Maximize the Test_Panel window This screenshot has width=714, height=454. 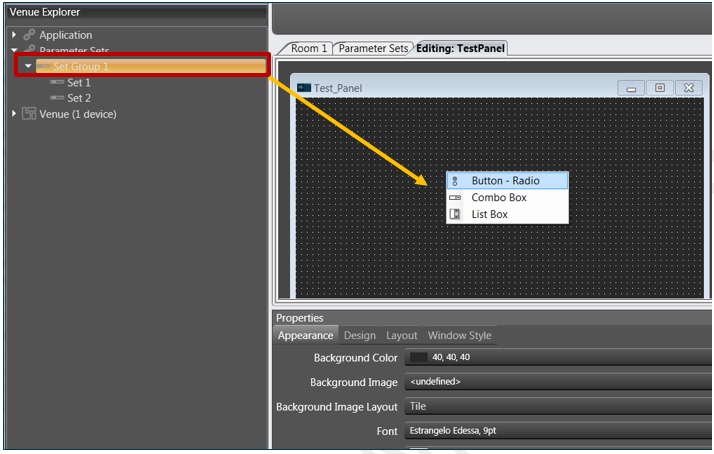click(660, 88)
